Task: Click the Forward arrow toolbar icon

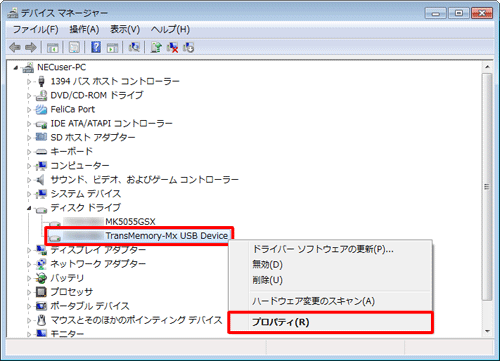Action: [31, 48]
